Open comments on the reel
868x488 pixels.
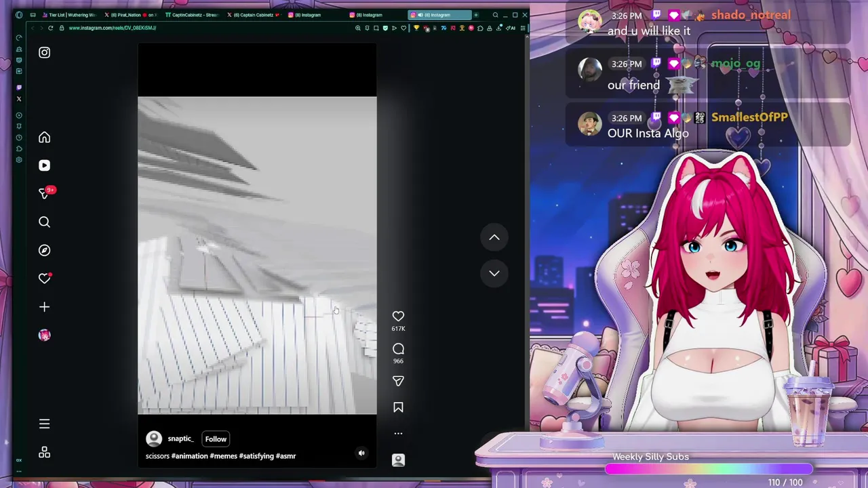(398, 349)
